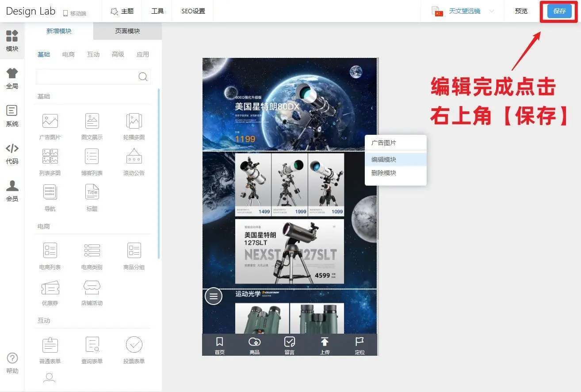The image size is (581, 392).
Task: Tap the round hamburger menu in preview
Action: 214,296
